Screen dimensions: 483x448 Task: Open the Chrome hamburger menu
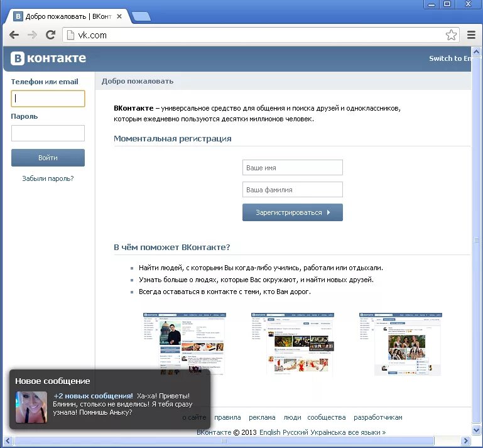471,35
